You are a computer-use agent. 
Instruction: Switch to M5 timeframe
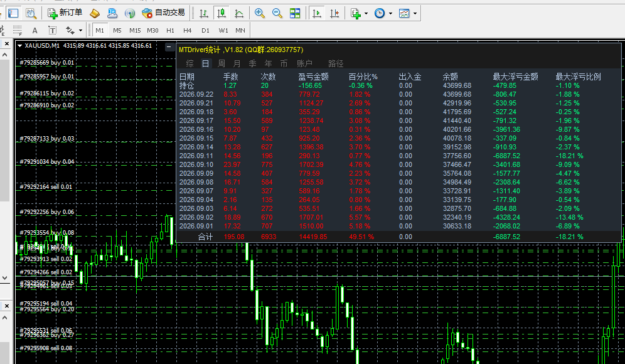(117, 30)
